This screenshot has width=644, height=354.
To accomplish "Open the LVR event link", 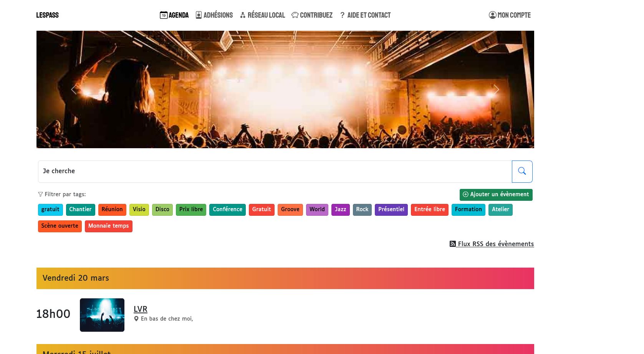I will [141, 309].
